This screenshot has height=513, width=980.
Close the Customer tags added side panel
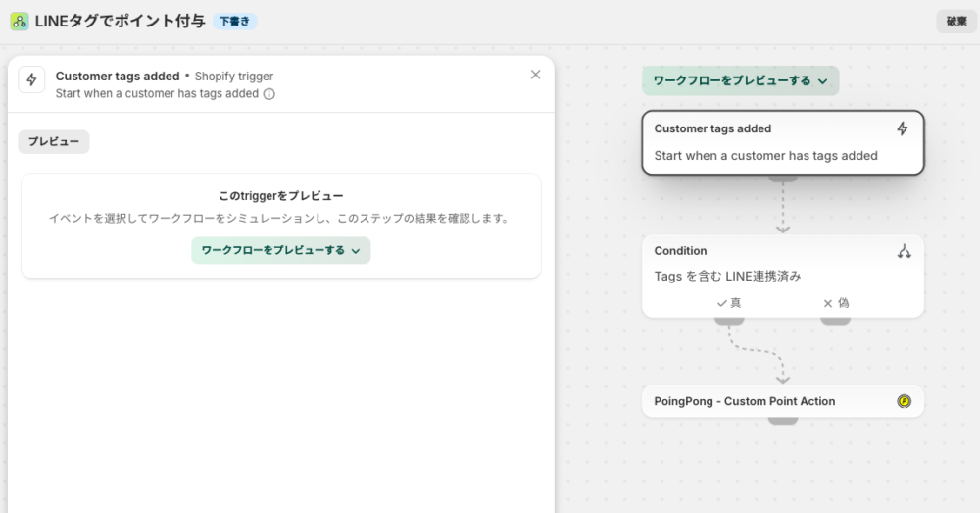pos(535,75)
